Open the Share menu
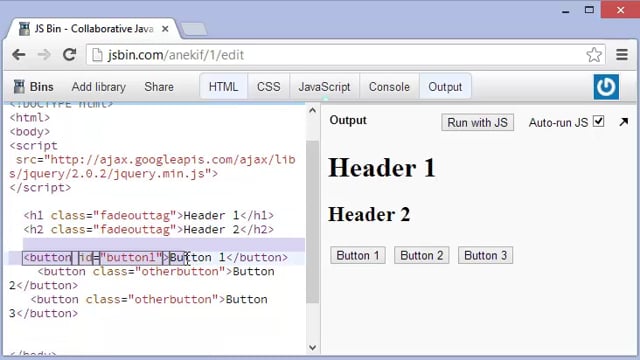 click(x=159, y=87)
